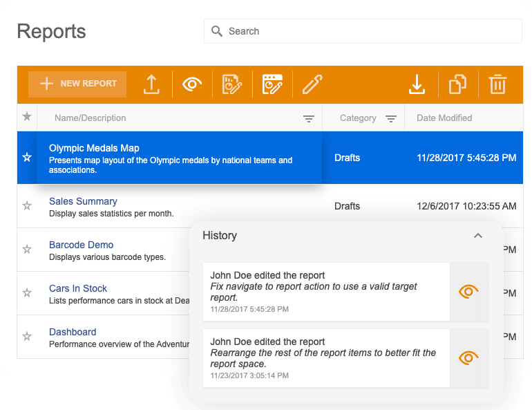This screenshot has width=532, height=410.
Task: View the 11/23/2017 history revision
Action: 468,358
